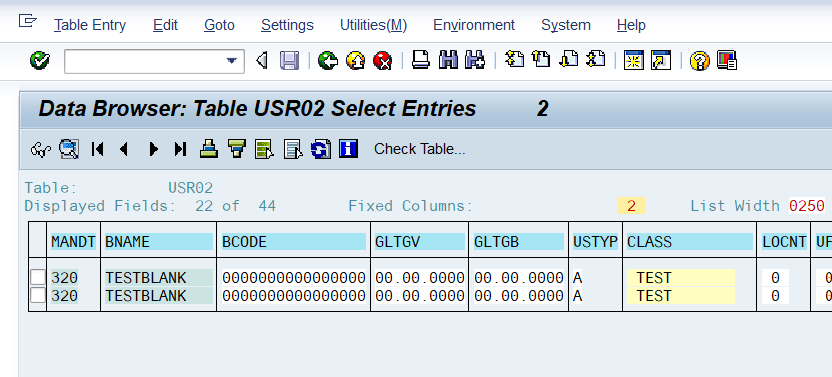Generate a shortcut icon
This screenshot has width=832, height=377.
click(661, 61)
